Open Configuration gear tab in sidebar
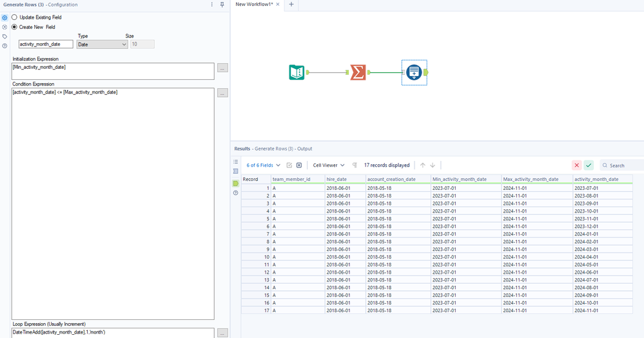The width and height of the screenshot is (644, 338). coord(5,17)
